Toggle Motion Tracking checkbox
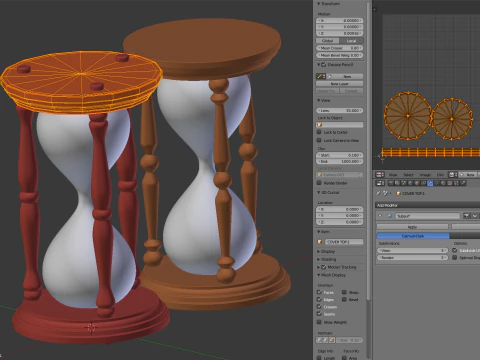This screenshot has width=480, height=360. pyautogui.click(x=324, y=267)
